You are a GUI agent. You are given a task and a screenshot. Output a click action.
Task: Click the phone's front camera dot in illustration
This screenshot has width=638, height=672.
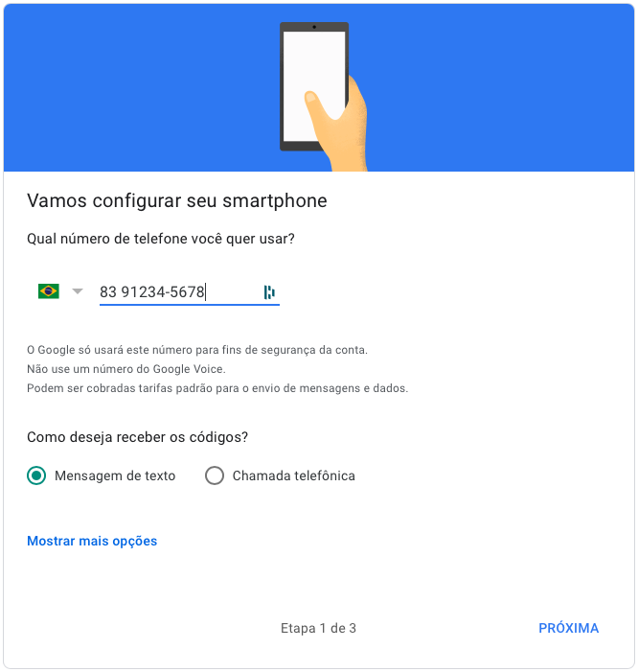314,27
